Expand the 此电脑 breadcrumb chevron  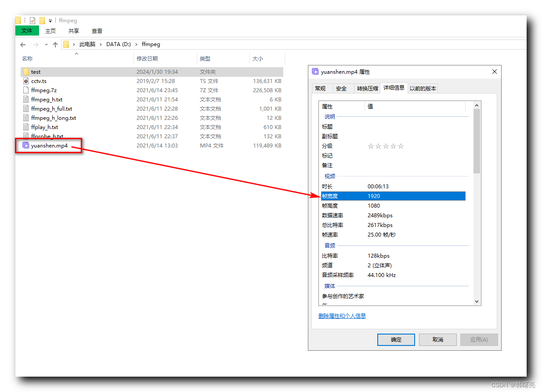click(101, 44)
